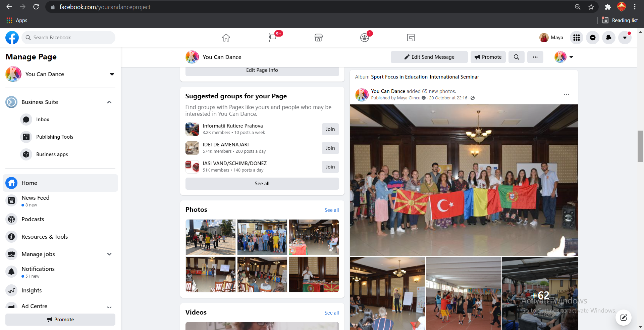Viewport: 644px width, 330px height.
Task: Open main album photo with flags
Action: tap(464, 180)
